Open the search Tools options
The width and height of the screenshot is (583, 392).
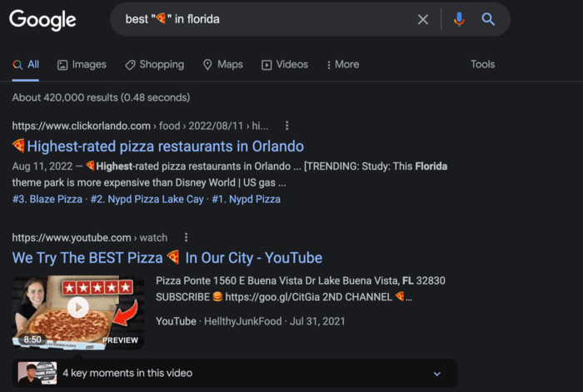[x=482, y=64]
